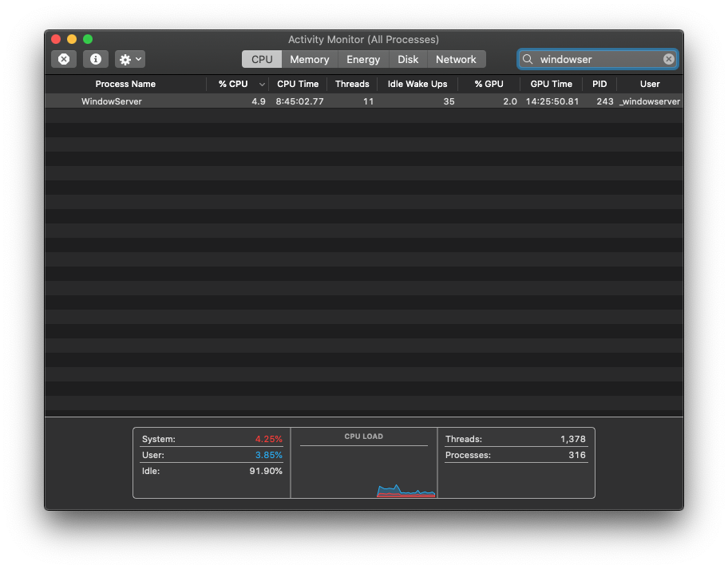
Task: Click the window title Activity Monitor (All Processes)
Action: point(363,39)
